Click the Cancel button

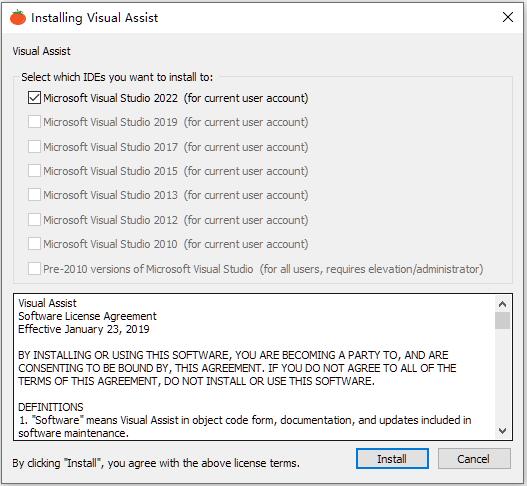[x=474, y=458]
